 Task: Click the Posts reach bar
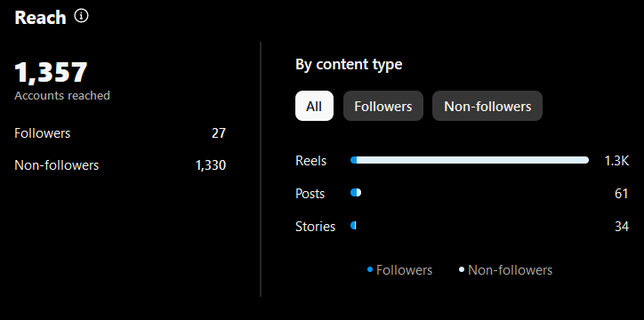(356, 193)
